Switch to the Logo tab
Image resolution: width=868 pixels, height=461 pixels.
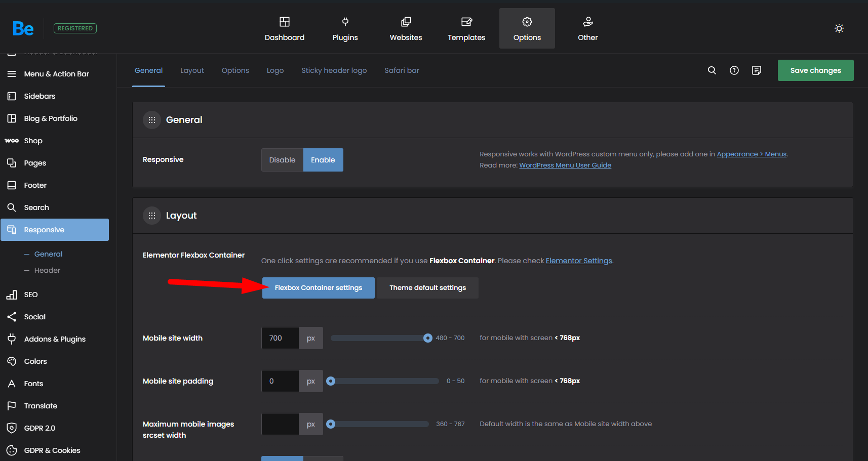coord(275,70)
